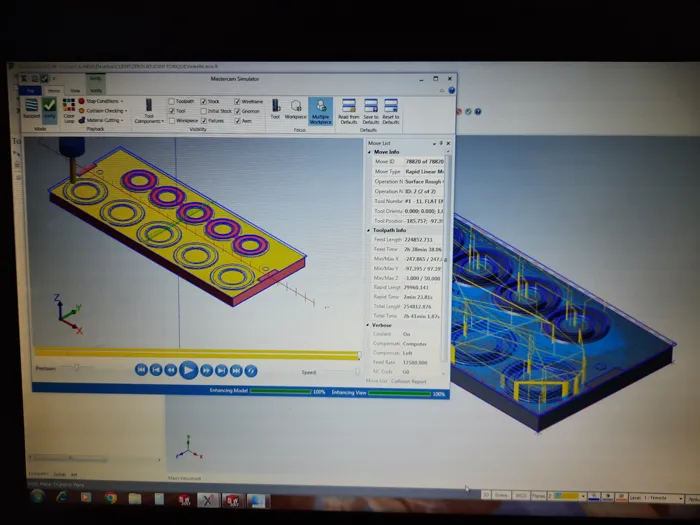Collapse the Verbose section
The image size is (700, 525).
point(368,325)
